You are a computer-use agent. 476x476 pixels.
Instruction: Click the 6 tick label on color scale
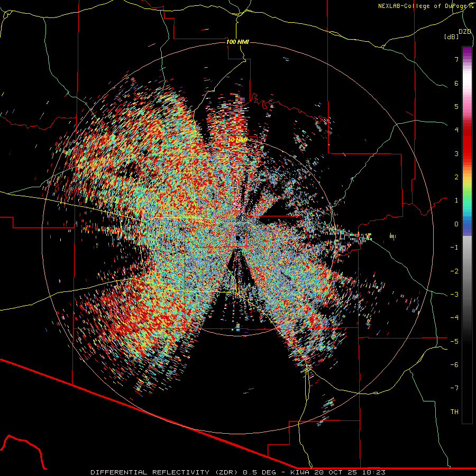tap(456, 83)
